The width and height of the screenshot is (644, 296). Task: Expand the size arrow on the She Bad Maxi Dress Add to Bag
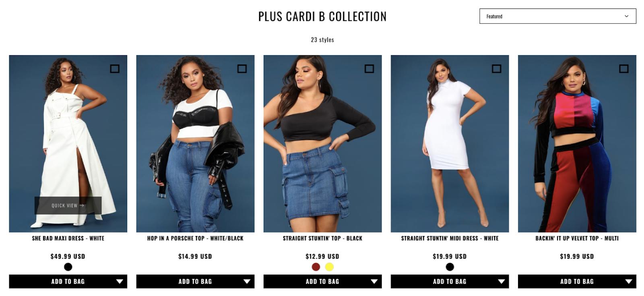pyautogui.click(x=120, y=282)
